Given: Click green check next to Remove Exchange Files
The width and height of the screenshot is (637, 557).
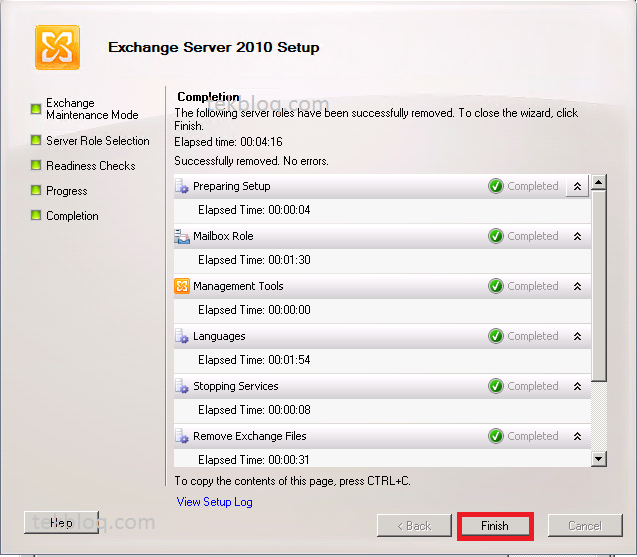Looking at the screenshot, I should click(x=496, y=436).
